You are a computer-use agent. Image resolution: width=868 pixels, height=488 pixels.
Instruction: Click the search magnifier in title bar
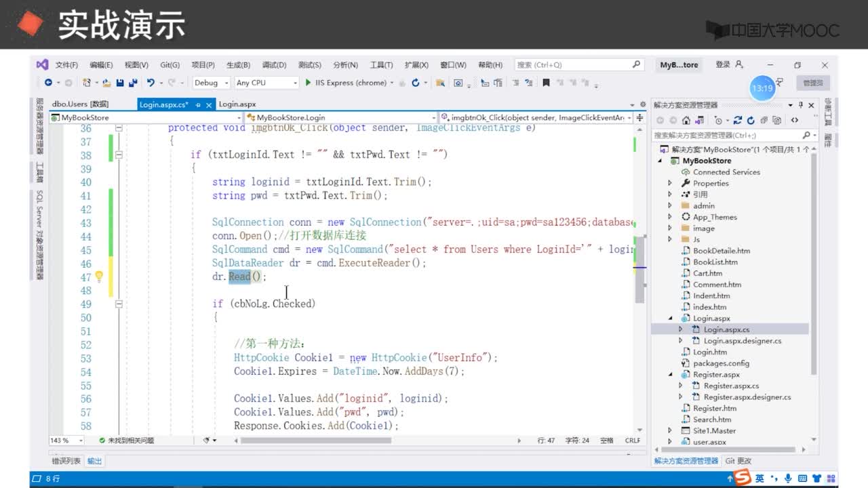point(636,64)
